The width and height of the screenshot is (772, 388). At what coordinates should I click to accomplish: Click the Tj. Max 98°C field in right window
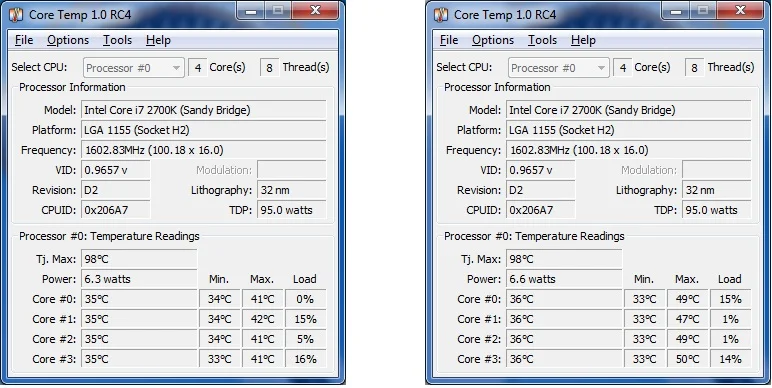[x=564, y=259]
